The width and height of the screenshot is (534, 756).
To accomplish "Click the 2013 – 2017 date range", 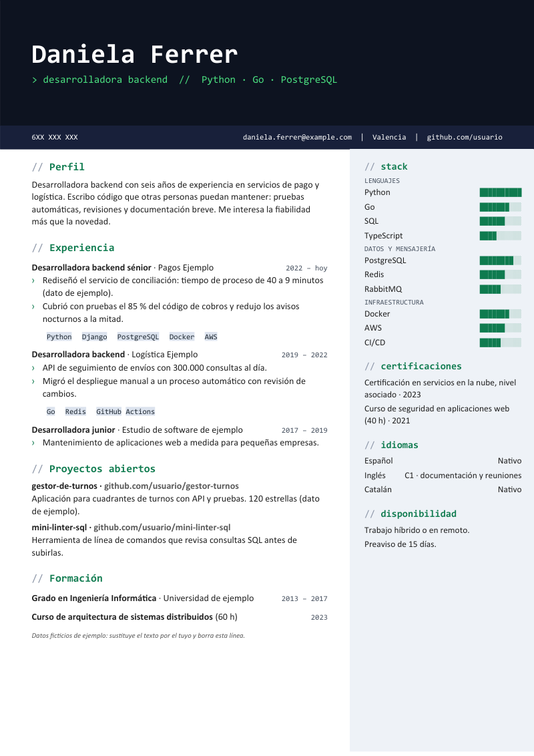I will (x=304, y=599).
